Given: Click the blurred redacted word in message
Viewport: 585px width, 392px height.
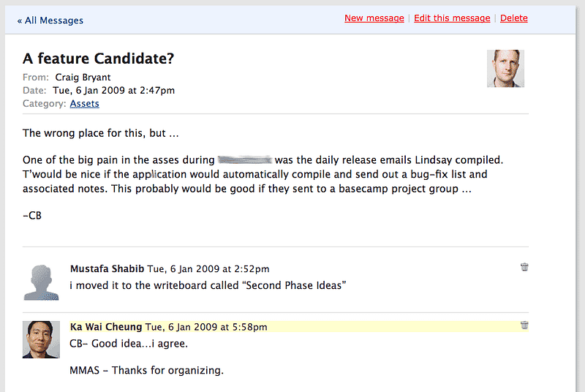Looking at the screenshot, I should (x=245, y=160).
